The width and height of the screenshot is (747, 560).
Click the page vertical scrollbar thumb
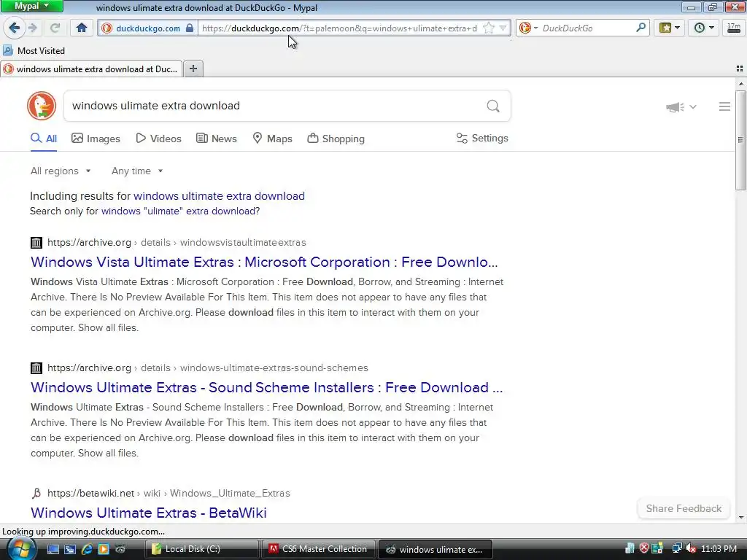(x=741, y=140)
